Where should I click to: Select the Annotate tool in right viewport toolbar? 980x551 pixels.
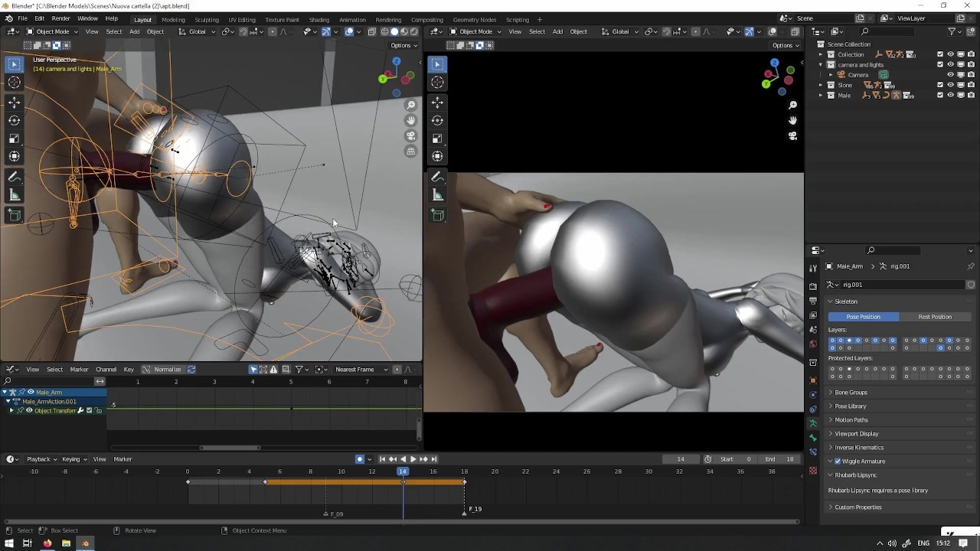click(437, 178)
